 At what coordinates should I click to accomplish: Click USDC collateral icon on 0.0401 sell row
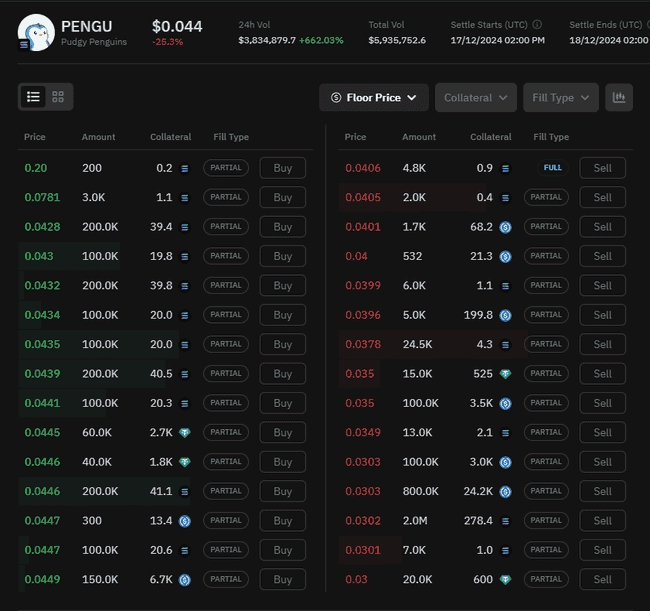click(x=505, y=227)
